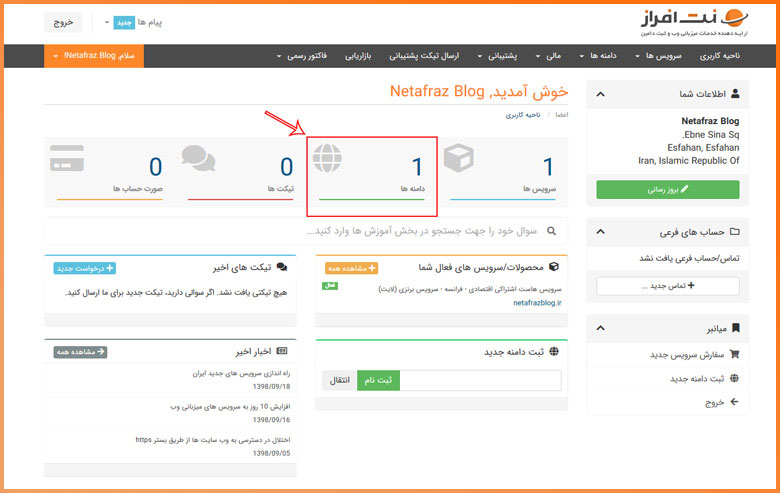Click the Esfahan, Esfahan address line
Image resolution: width=780 pixels, height=493 pixels.
click(x=703, y=148)
